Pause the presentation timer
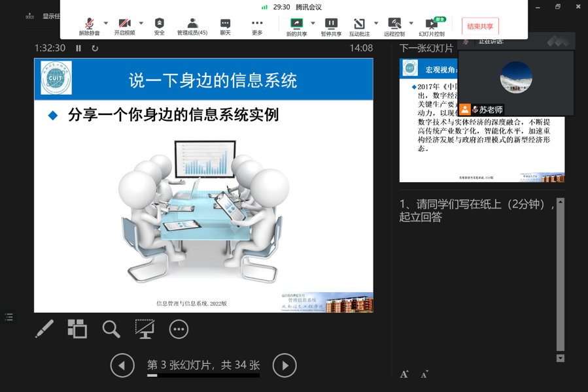Screen dimensions: 588x392 click(x=78, y=48)
